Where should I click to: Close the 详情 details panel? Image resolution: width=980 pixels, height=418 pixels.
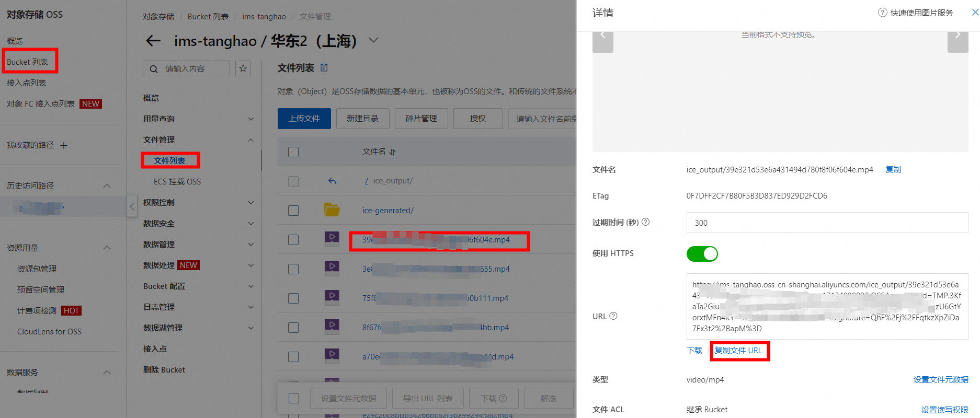975,13
